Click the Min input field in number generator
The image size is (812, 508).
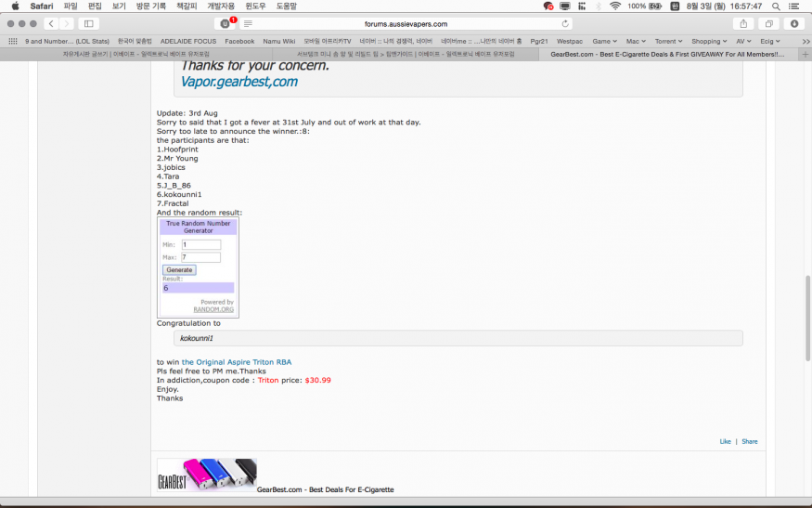[x=200, y=244]
